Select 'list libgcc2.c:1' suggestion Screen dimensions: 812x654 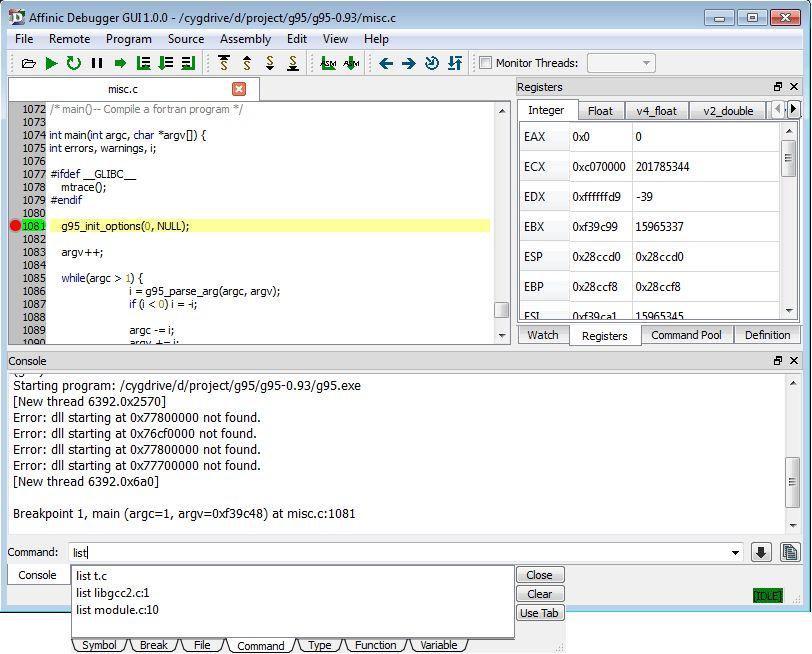coord(112,593)
